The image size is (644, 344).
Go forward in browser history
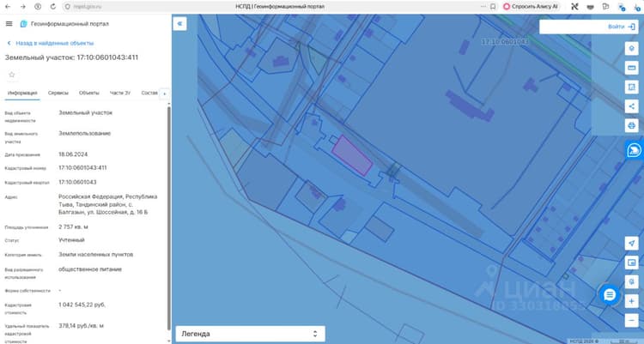pos(23,7)
